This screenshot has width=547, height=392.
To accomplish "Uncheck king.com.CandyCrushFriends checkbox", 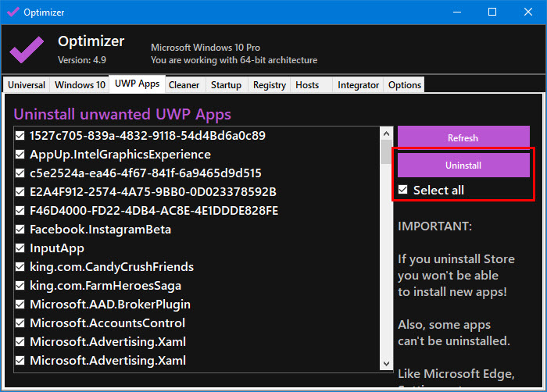I will pyautogui.click(x=20, y=267).
